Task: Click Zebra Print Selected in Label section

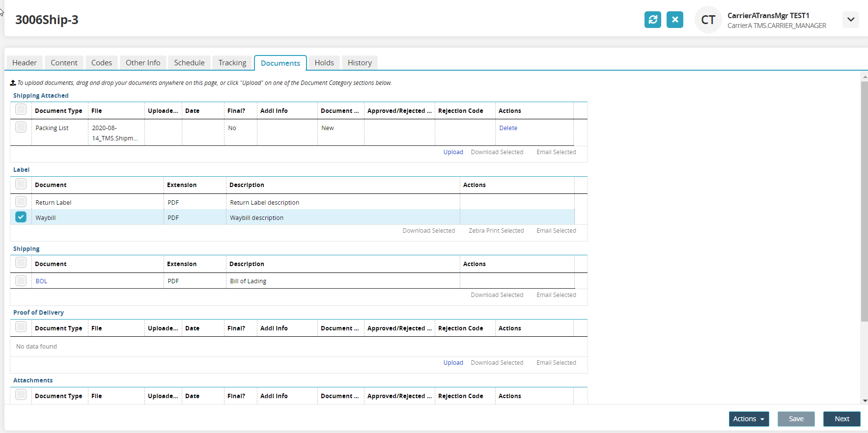Action: pos(496,231)
